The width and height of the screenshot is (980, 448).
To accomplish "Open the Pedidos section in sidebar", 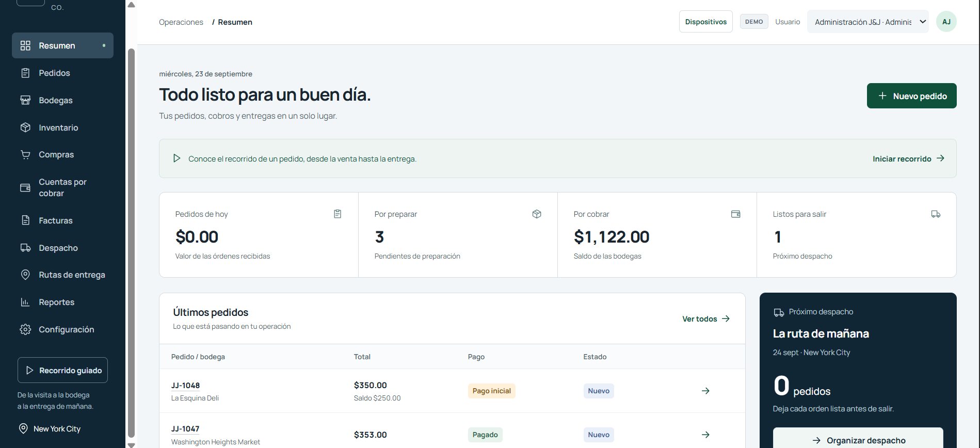I will [62, 73].
